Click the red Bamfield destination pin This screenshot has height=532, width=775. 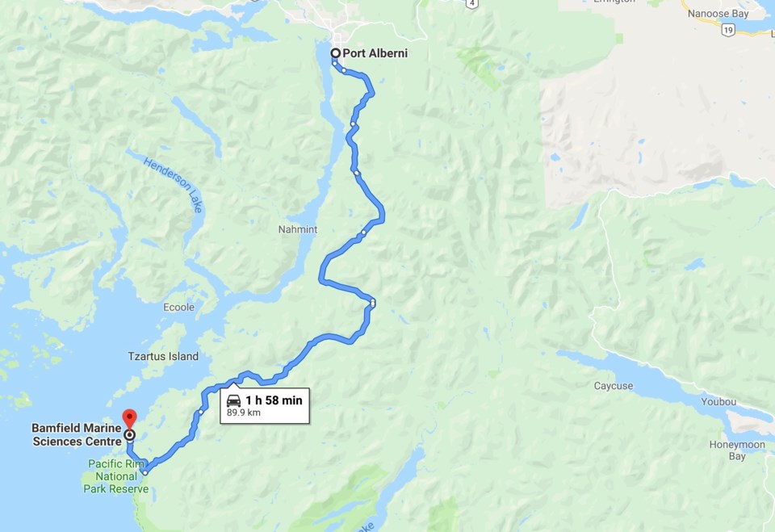129,418
